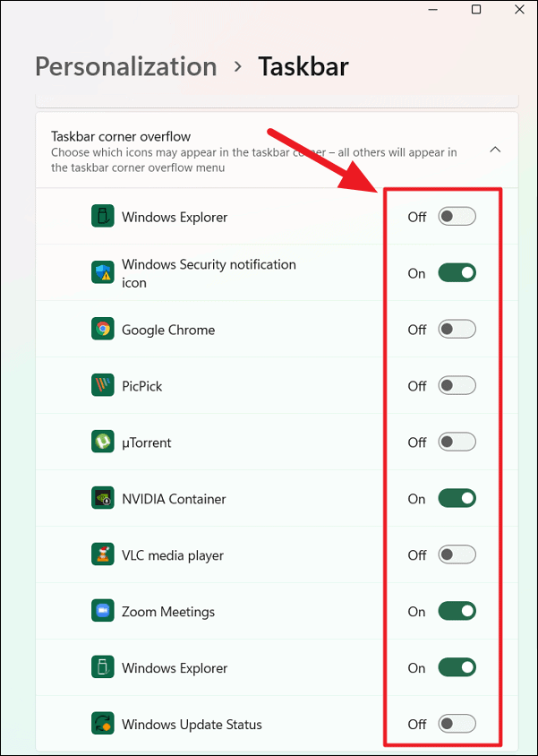Click the icon of the enabled Windows Explorer row
The image size is (538, 756).
click(x=103, y=667)
